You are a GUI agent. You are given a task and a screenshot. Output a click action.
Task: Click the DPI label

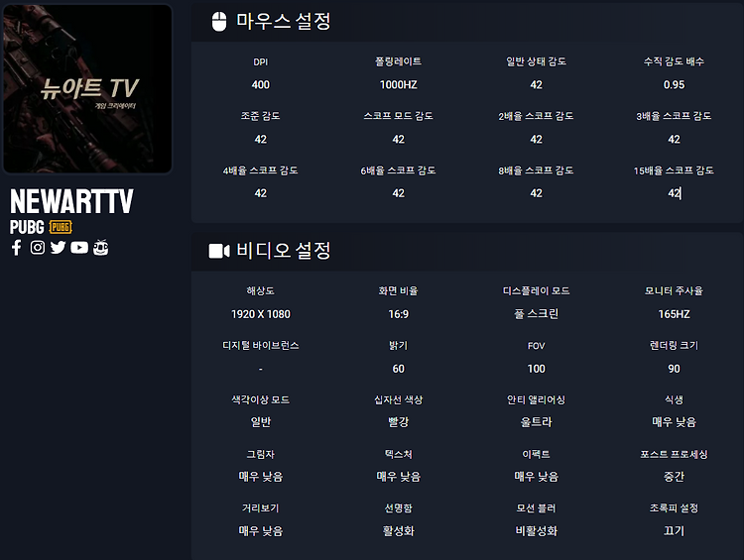pyautogui.click(x=261, y=62)
